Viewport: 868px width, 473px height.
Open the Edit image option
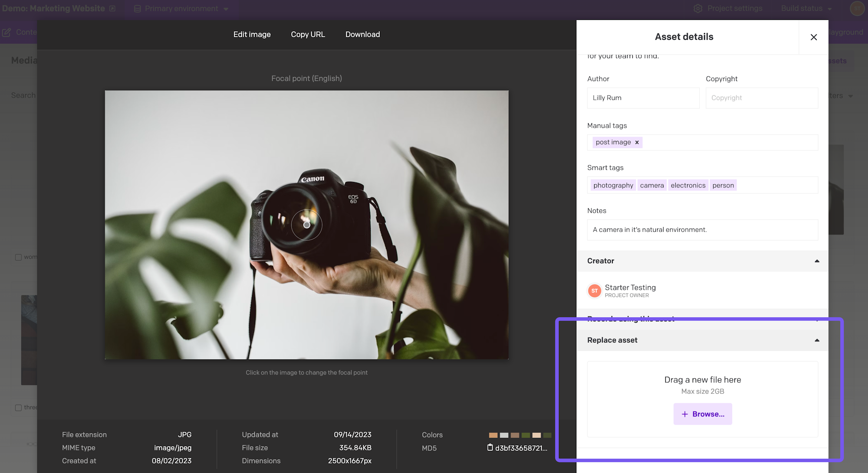(252, 34)
